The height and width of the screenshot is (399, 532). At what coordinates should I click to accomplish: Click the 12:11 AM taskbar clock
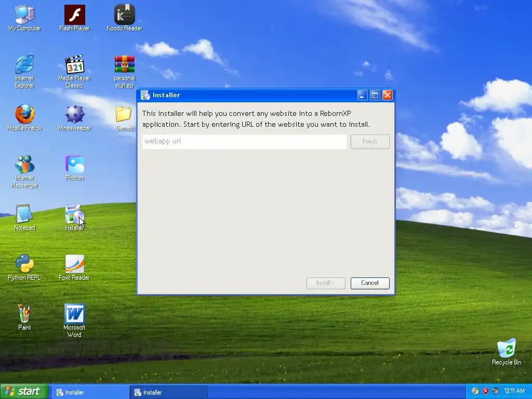(x=514, y=391)
